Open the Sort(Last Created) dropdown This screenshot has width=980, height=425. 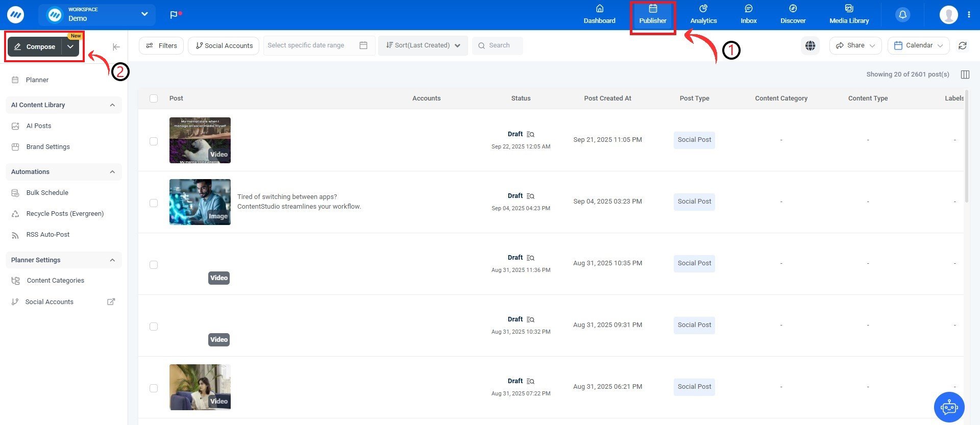(423, 45)
